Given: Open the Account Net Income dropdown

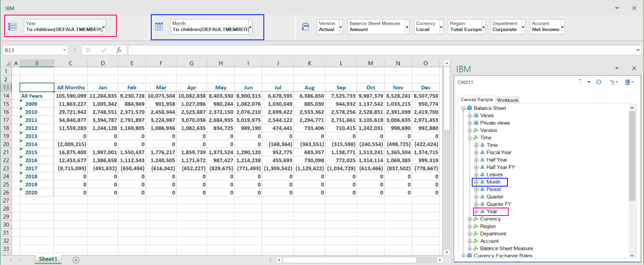Looking at the screenshot, I should coord(562,27).
